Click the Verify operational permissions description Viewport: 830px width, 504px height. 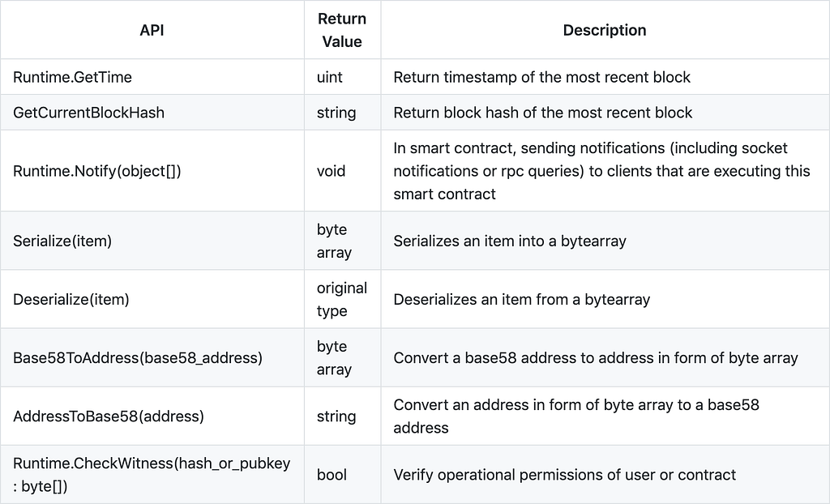(564, 474)
